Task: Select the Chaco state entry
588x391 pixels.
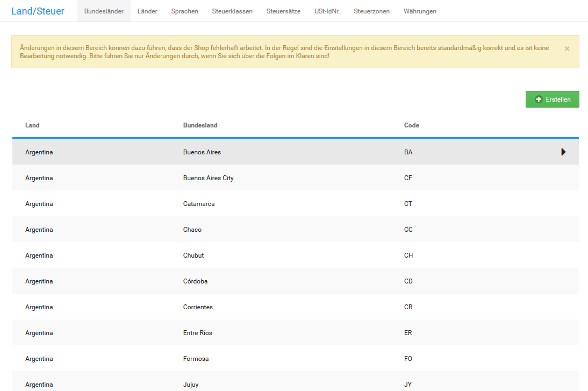Action: [192, 230]
